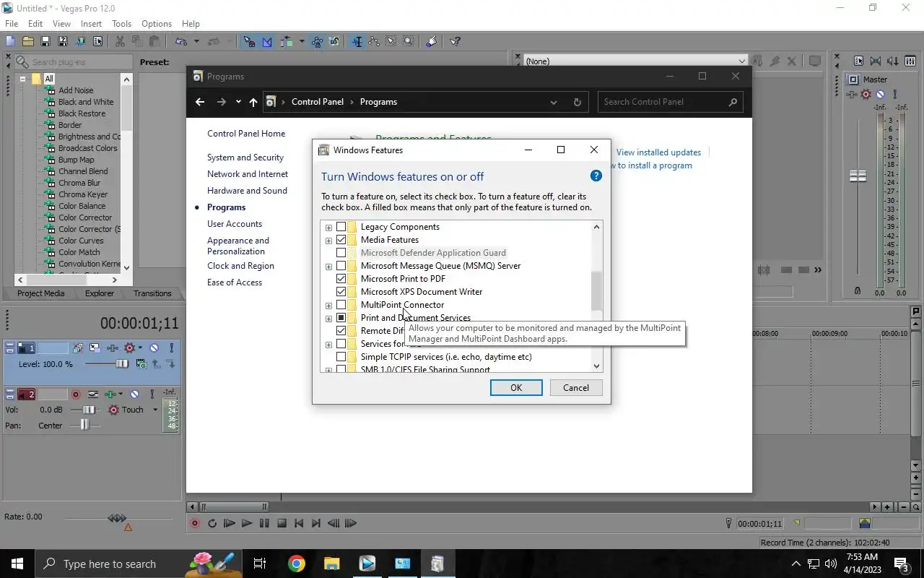Check Microsoft Message Queue (MSMQ) Server checkbox

(341, 266)
